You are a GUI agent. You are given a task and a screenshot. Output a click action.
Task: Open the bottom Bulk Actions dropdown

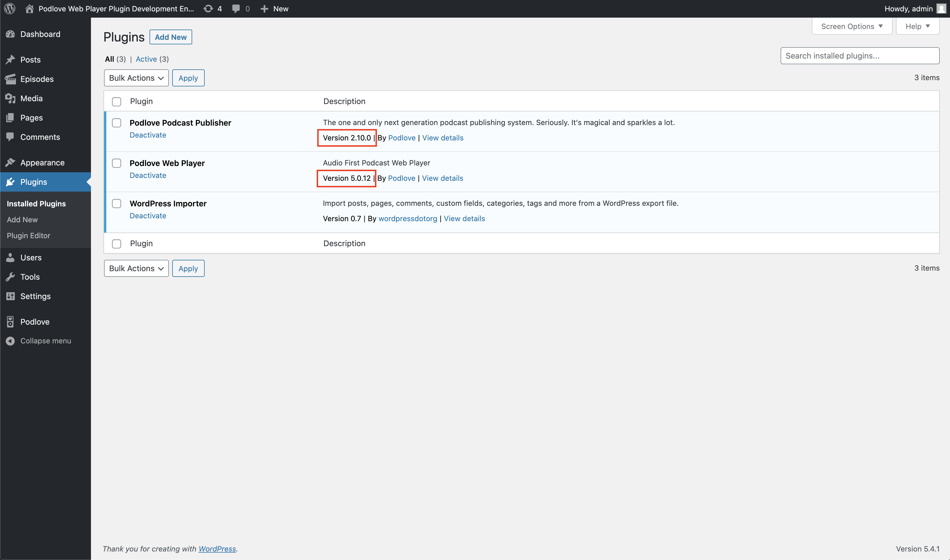coord(136,268)
